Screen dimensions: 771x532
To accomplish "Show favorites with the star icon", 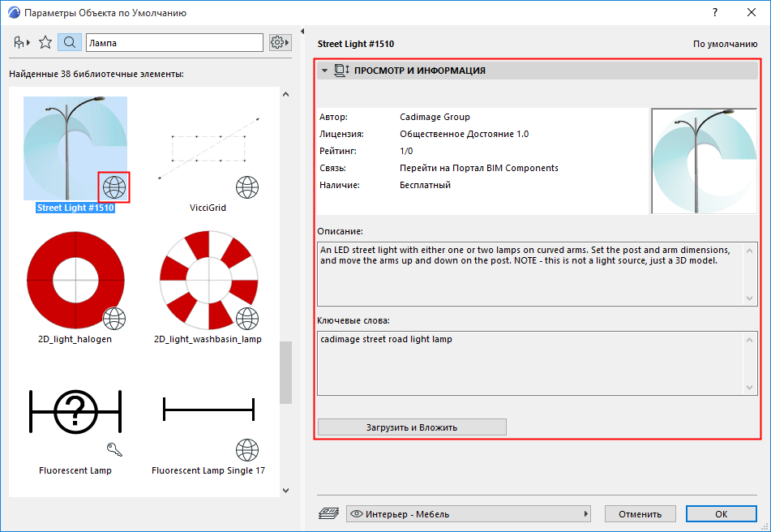I will [45, 43].
